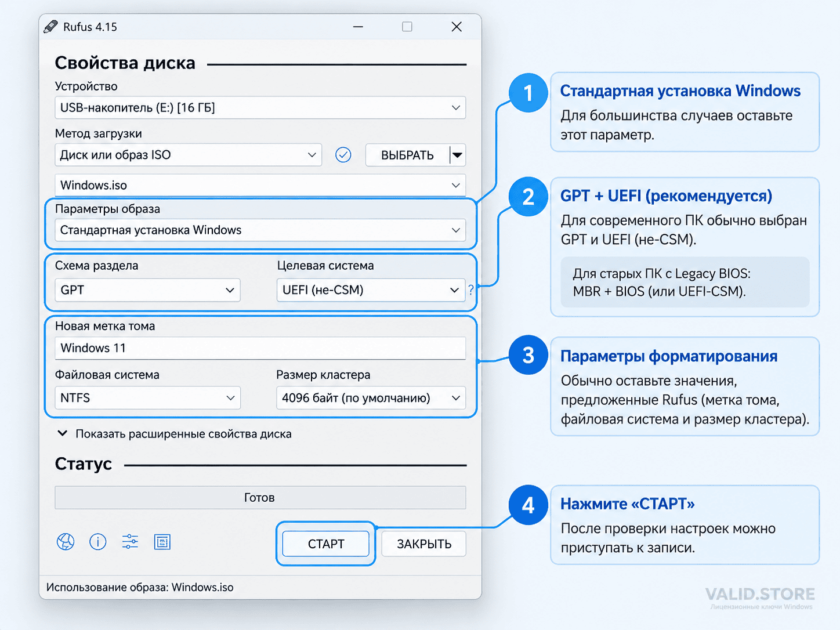The width and height of the screenshot is (840, 630).
Task: Minimize the Rufus window
Action: 358,27
